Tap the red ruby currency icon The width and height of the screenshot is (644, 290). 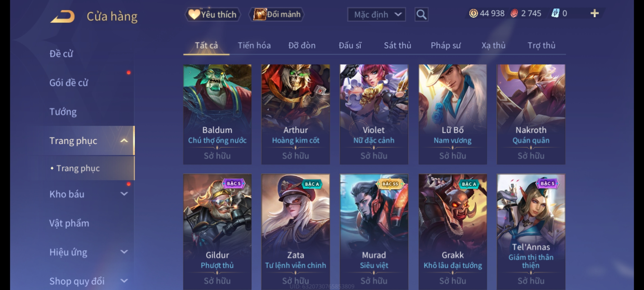514,13
